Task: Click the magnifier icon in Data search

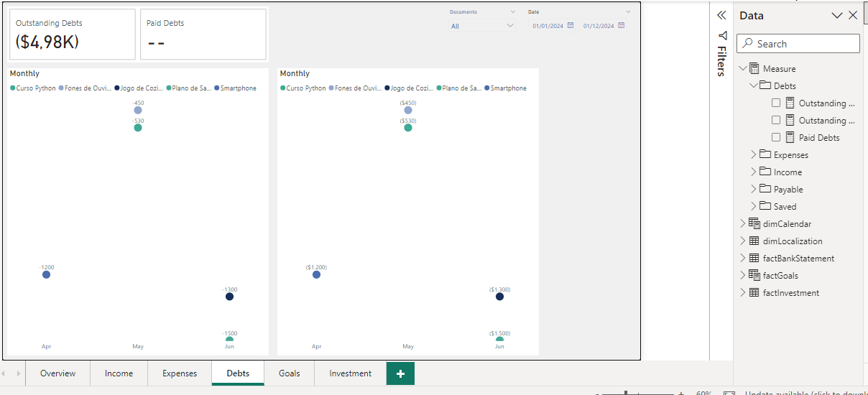Action: [x=748, y=44]
